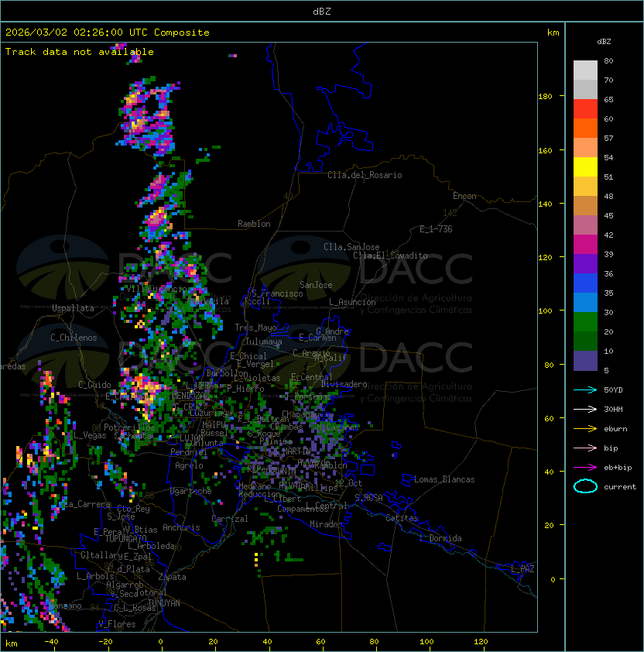This screenshot has width=644, height=652.
Task: Click the 'eburn' legend label
Action: pyautogui.click(x=615, y=429)
